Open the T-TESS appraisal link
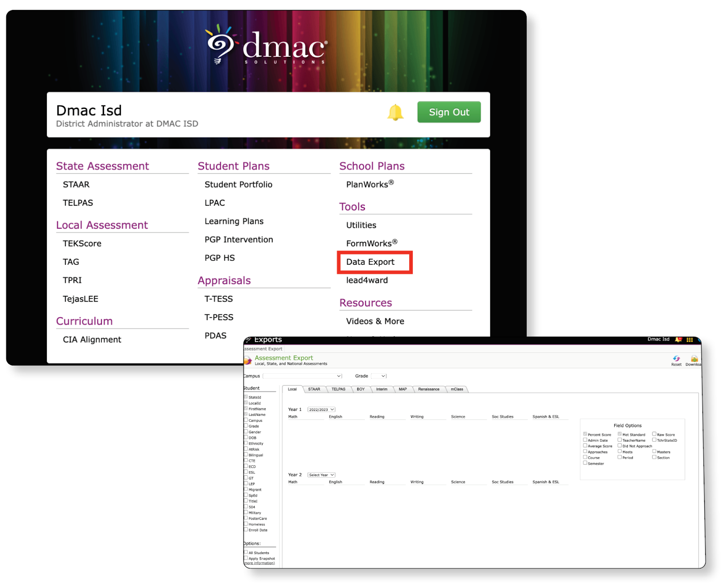The width and height of the screenshot is (727, 588). (x=219, y=299)
